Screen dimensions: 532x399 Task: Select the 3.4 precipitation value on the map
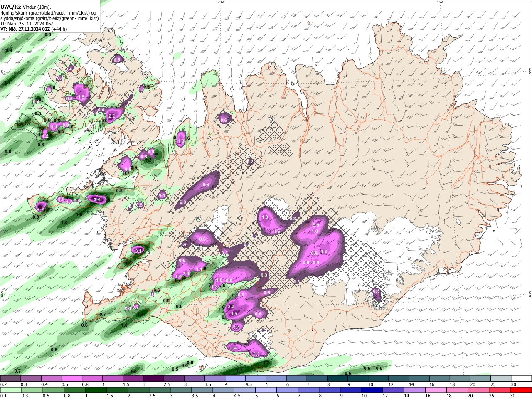click(x=97, y=200)
